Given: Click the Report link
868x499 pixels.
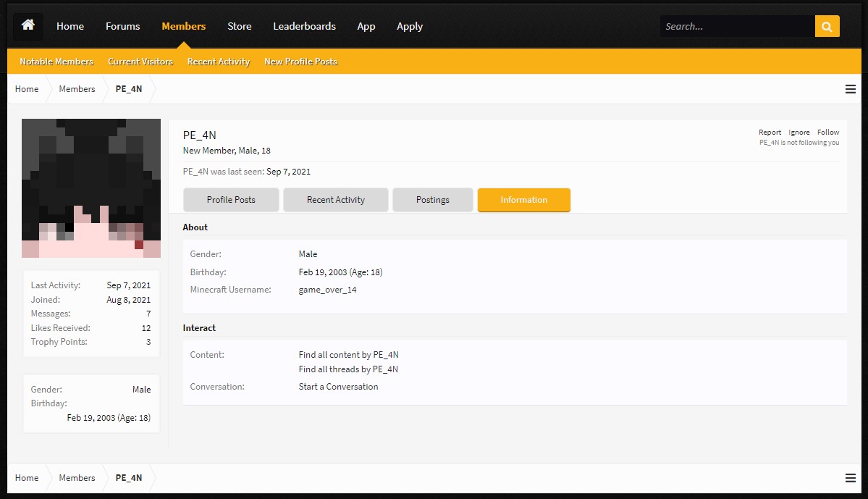Looking at the screenshot, I should click(x=770, y=133).
